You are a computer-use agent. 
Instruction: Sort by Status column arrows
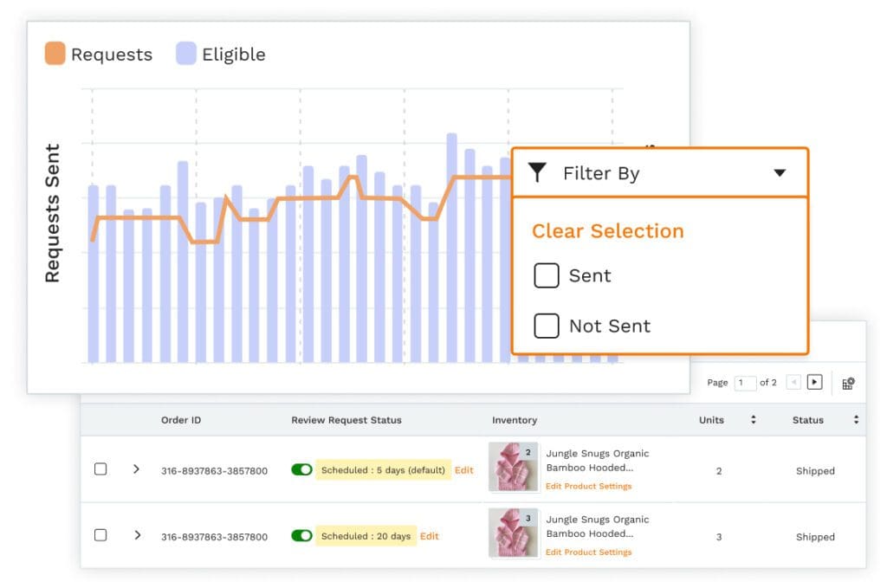[x=856, y=420]
